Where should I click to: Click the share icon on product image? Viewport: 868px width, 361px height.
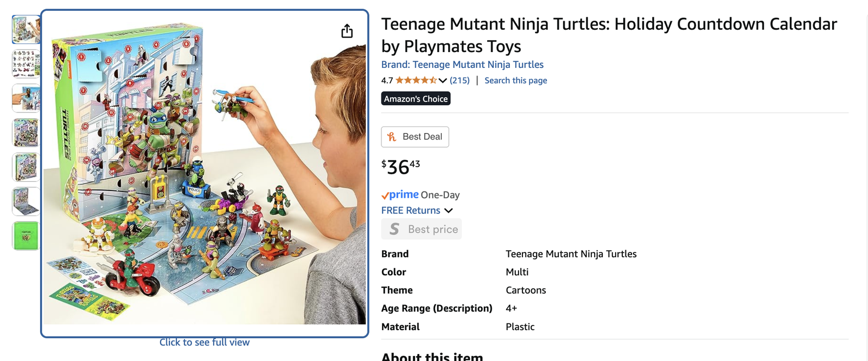[347, 31]
